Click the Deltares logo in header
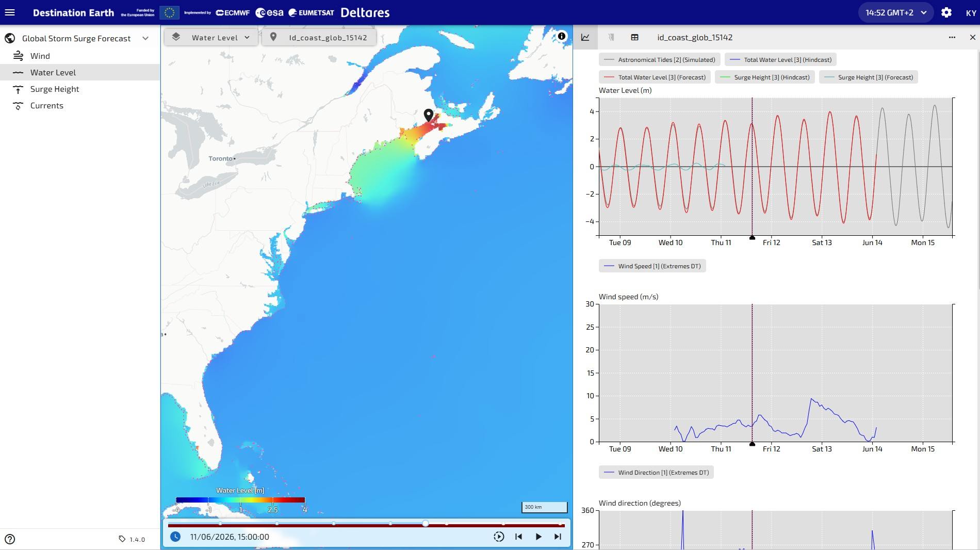The height and width of the screenshot is (550, 980). (x=365, y=12)
